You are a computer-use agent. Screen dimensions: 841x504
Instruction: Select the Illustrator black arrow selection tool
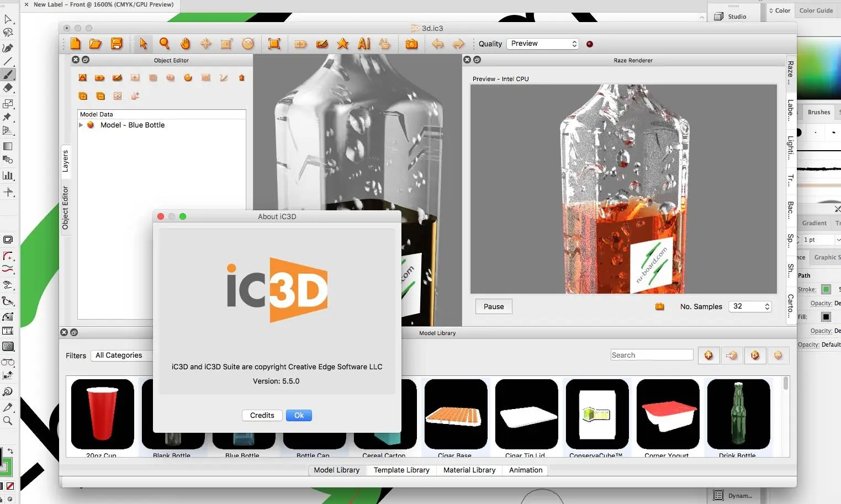tap(8, 19)
